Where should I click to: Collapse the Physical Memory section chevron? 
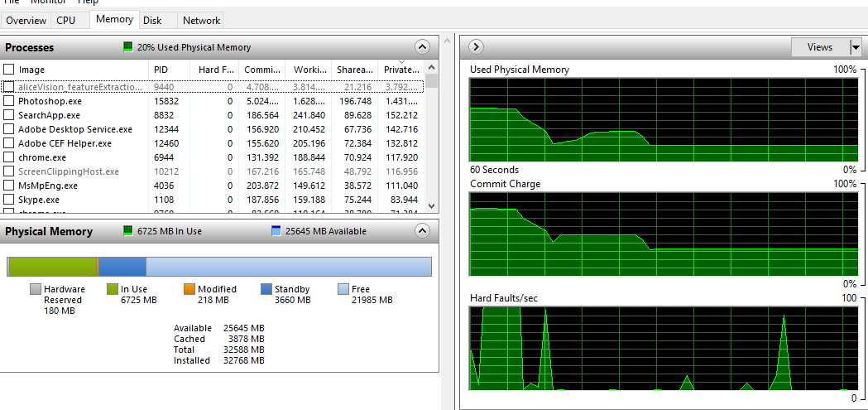(x=422, y=231)
